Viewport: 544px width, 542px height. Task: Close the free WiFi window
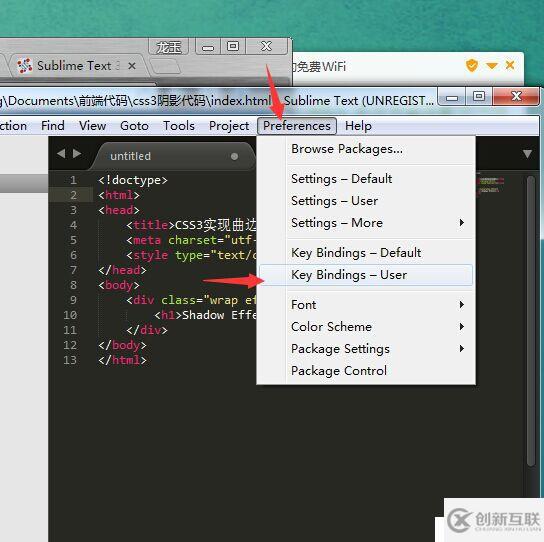click(x=510, y=65)
